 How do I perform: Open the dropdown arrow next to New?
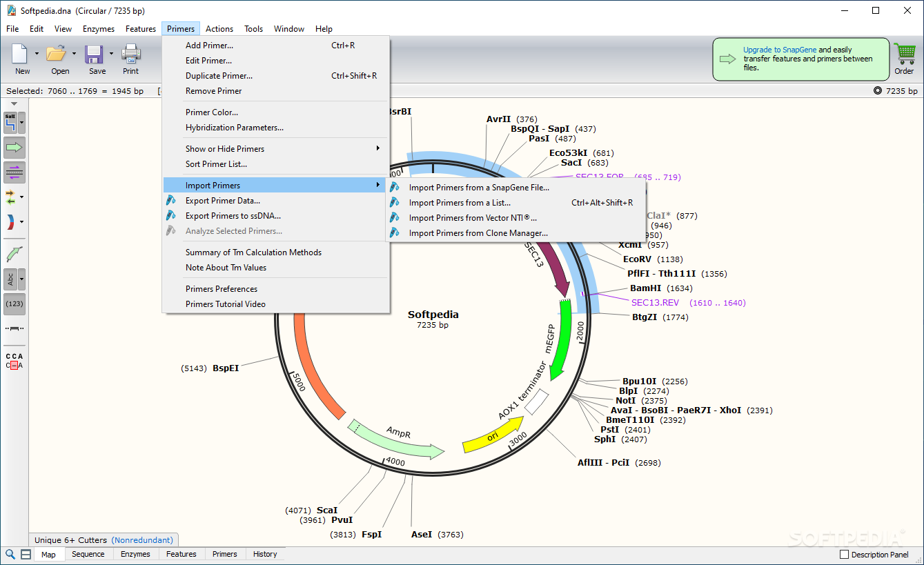[37, 53]
